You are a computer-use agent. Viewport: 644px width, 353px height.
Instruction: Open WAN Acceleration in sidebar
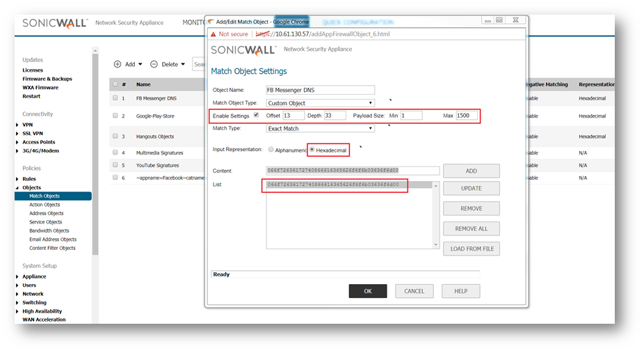44,320
